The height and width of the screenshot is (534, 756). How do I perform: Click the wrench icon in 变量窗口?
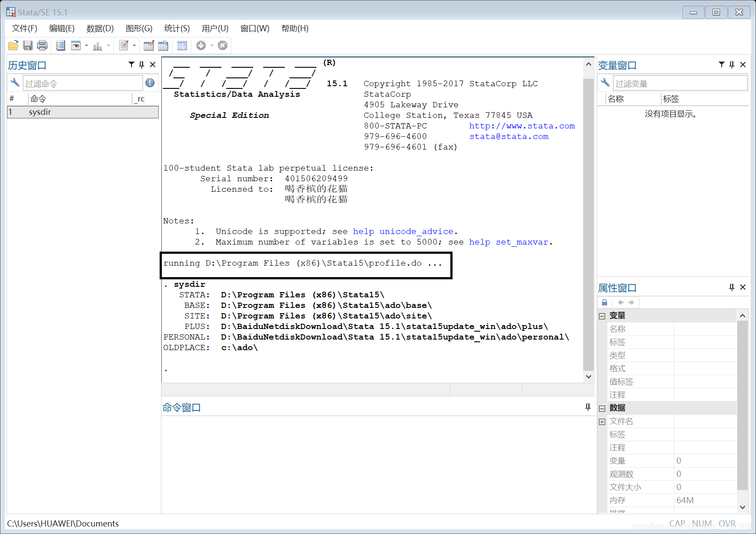point(605,83)
